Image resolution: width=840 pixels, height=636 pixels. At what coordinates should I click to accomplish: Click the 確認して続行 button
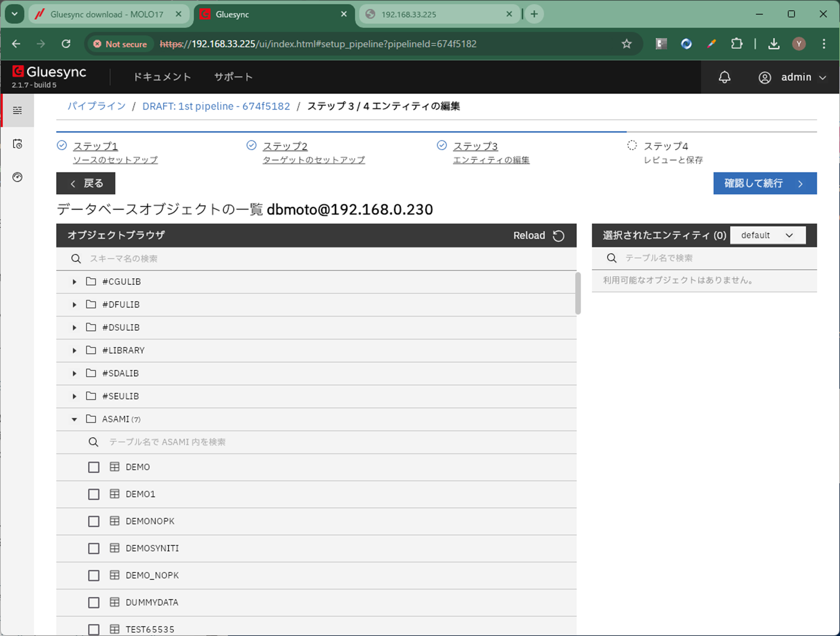[764, 184]
